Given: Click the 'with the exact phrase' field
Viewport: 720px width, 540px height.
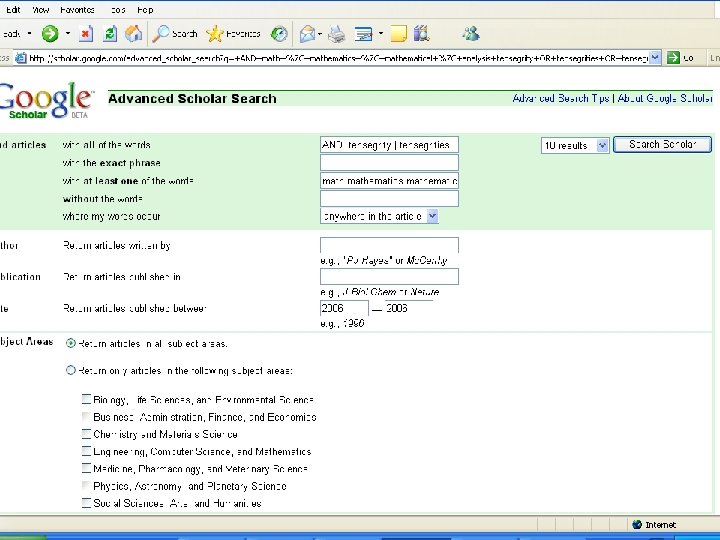Looking at the screenshot, I should (389, 163).
